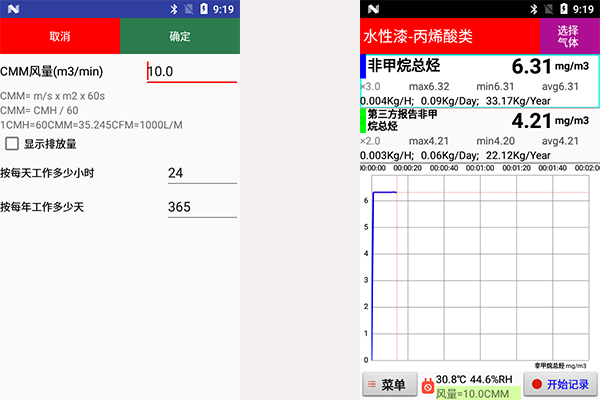Edit the daily working hours field
The height and width of the screenshot is (400, 600).
201,174
